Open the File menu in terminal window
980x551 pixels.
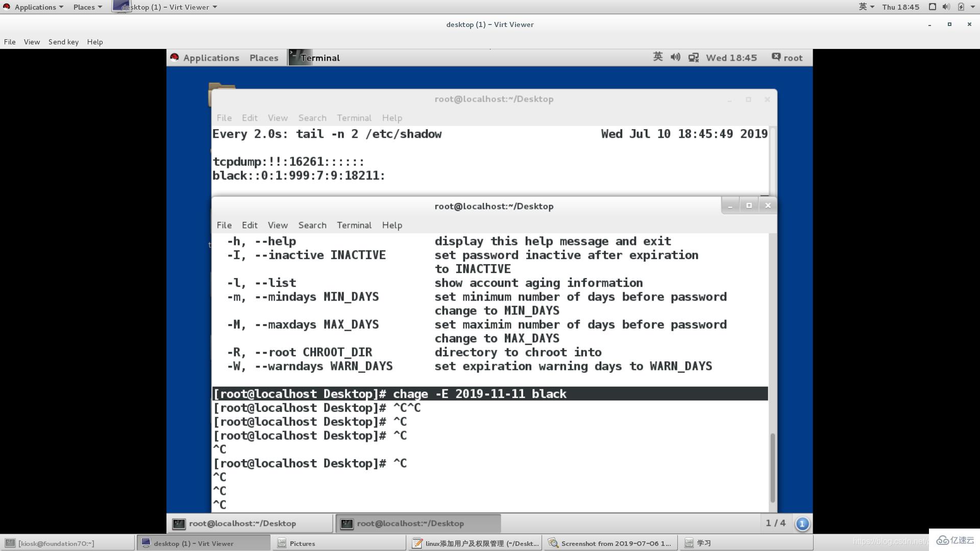coord(224,224)
